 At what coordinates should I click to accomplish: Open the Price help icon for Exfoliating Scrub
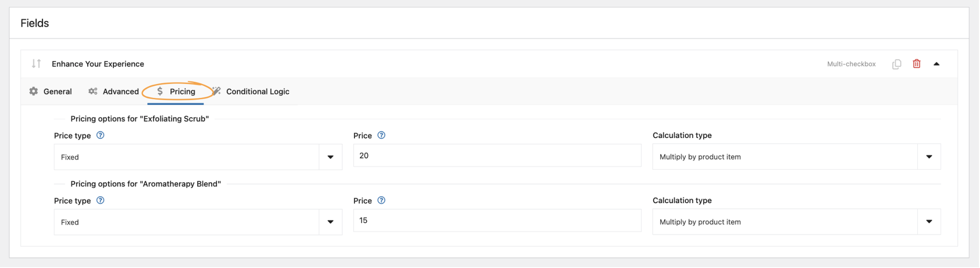pyautogui.click(x=381, y=135)
